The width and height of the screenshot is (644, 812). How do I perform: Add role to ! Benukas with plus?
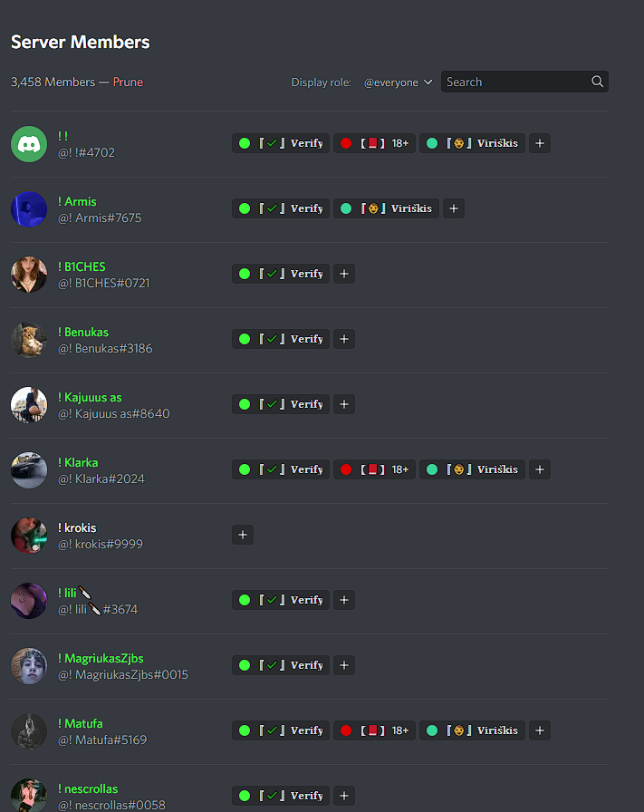click(344, 339)
